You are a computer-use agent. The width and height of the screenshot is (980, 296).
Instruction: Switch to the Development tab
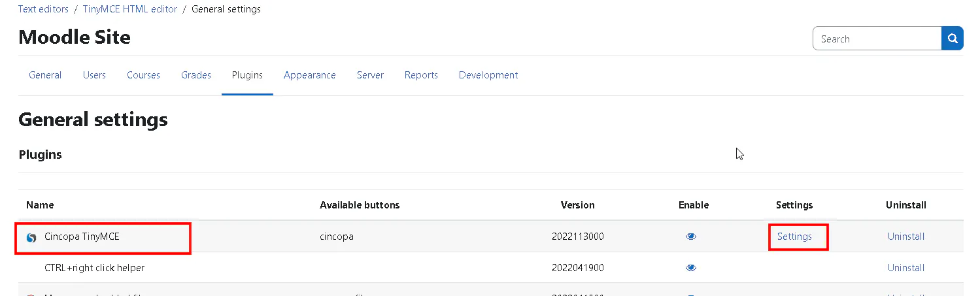click(488, 75)
